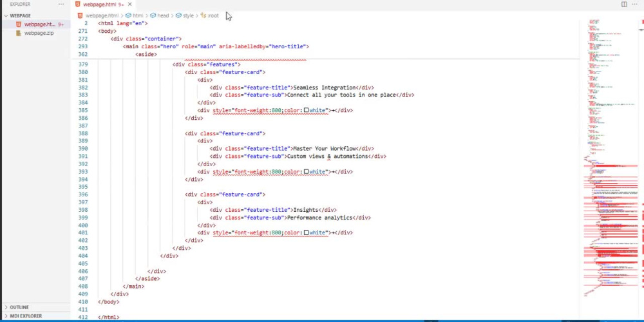Click line number 380 in gutter

(83, 72)
